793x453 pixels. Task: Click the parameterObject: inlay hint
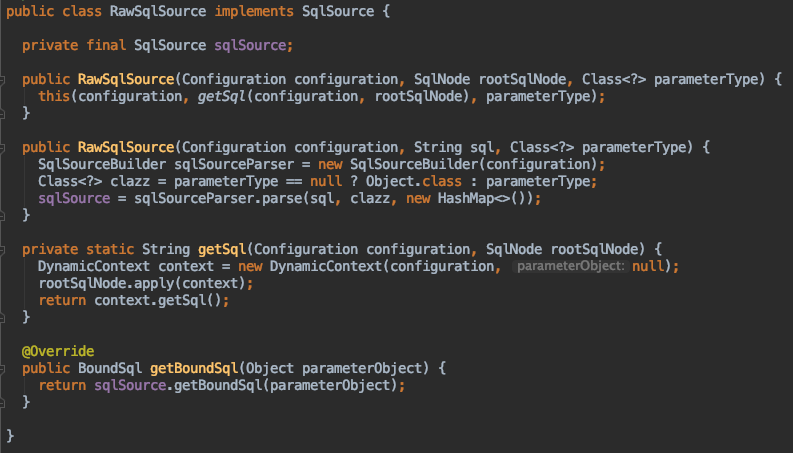[x=569, y=267]
